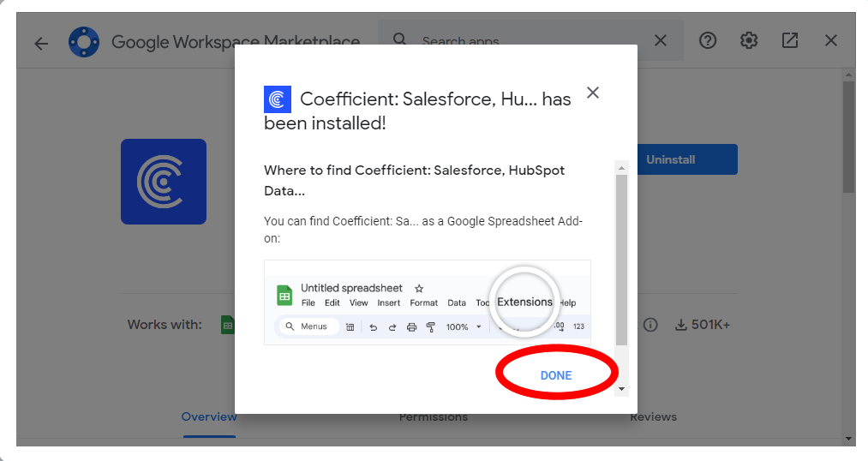Click the dialog scrollbar up arrow
This screenshot has width=868, height=461.
tap(621, 168)
